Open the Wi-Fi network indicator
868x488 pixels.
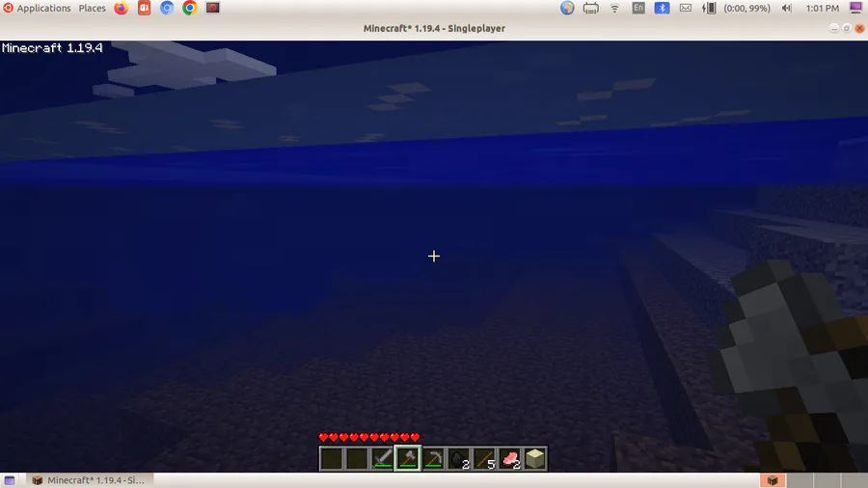click(614, 8)
